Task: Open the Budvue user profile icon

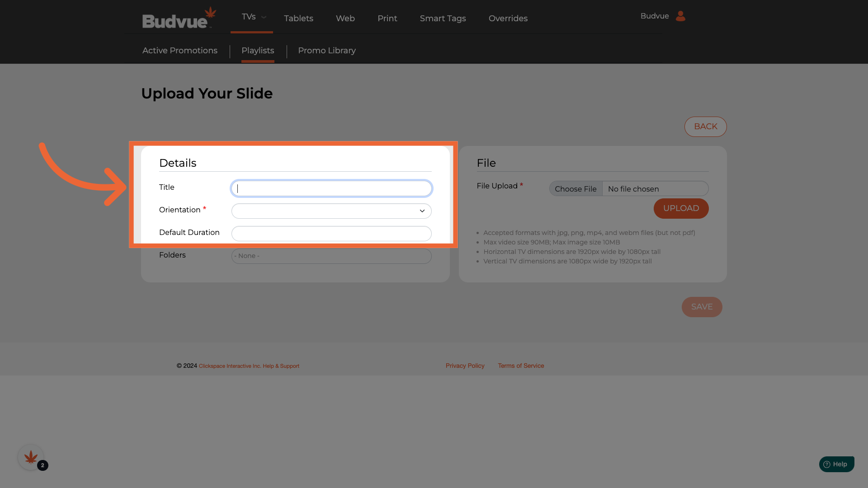Action: pyautogui.click(x=680, y=16)
